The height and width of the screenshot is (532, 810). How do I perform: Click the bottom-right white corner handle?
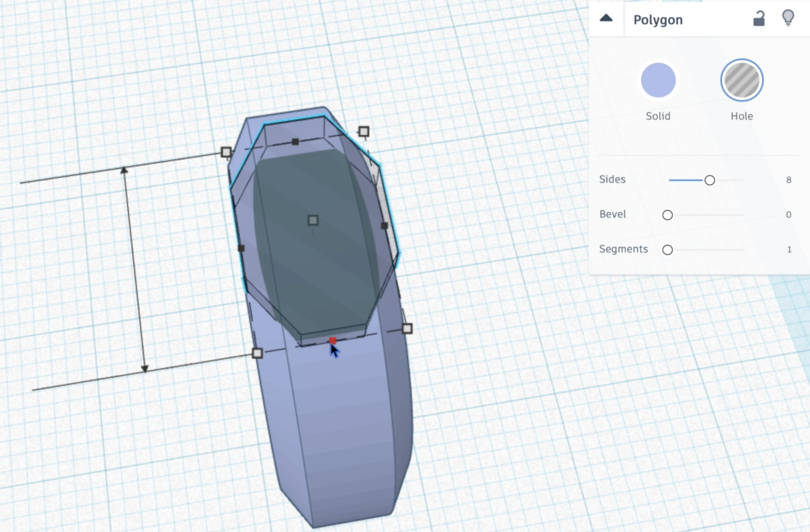pos(407,328)
